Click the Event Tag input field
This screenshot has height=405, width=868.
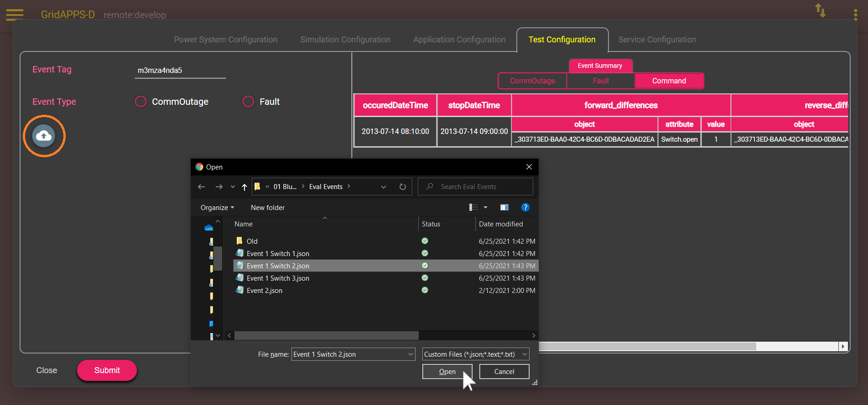click(180, 70)
